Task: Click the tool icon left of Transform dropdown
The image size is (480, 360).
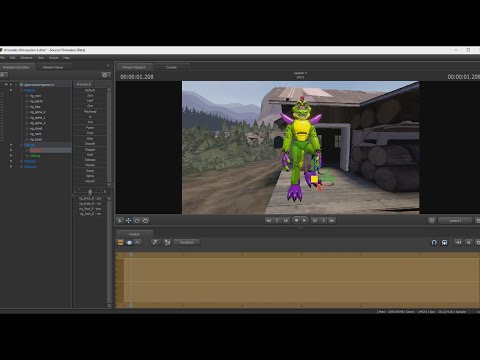Action: point(155,243)
